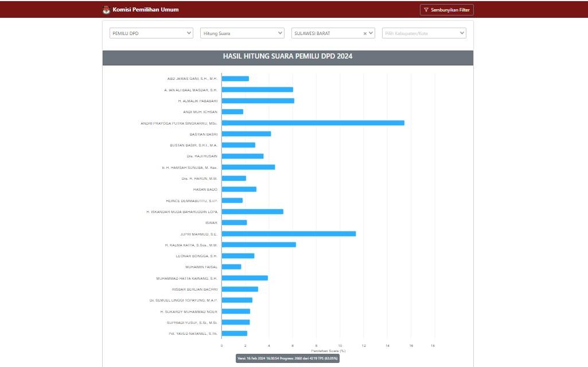Click the KPU logo icon
The image size is (588, 367).
(x=106, y=10)
